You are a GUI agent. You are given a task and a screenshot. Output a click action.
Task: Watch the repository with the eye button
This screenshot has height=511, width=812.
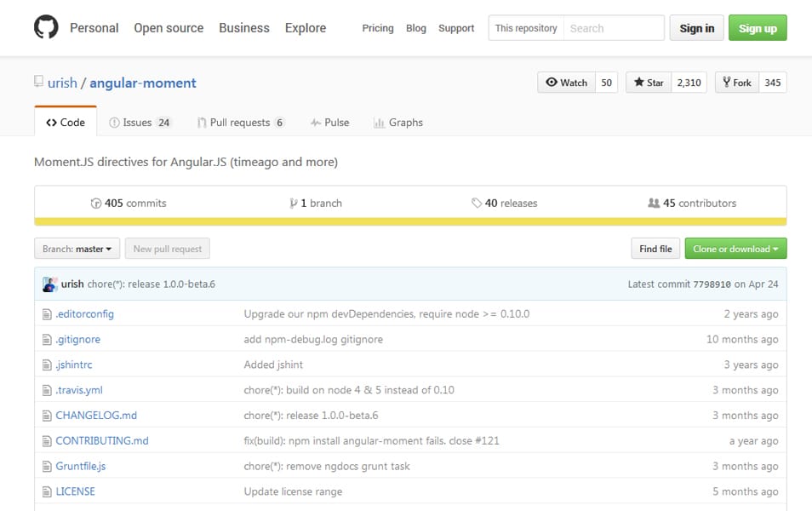567,83
